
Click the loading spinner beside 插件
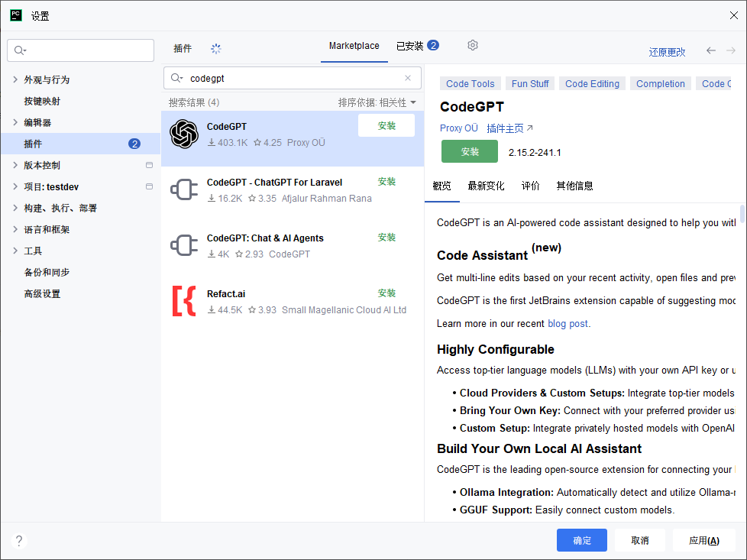click(216, 49)
